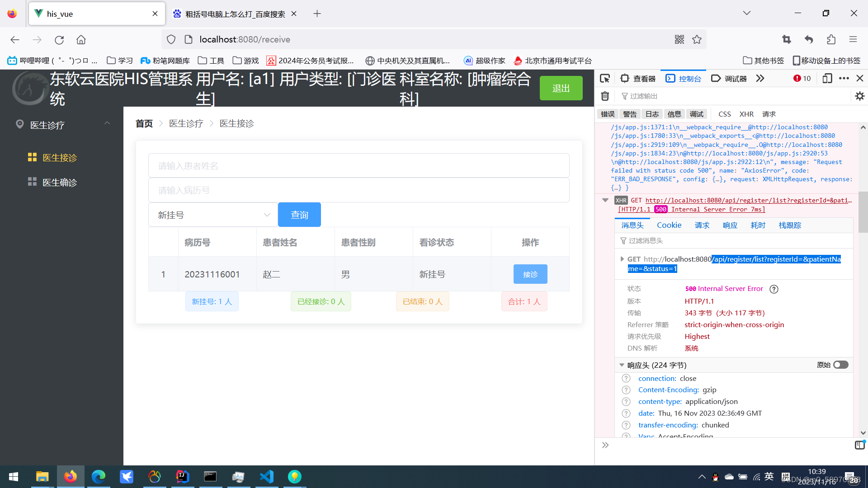This screenshot has height=488, width=868.
Task: Open the QR code icon in address bar
Action: click(x=679, y=39)
